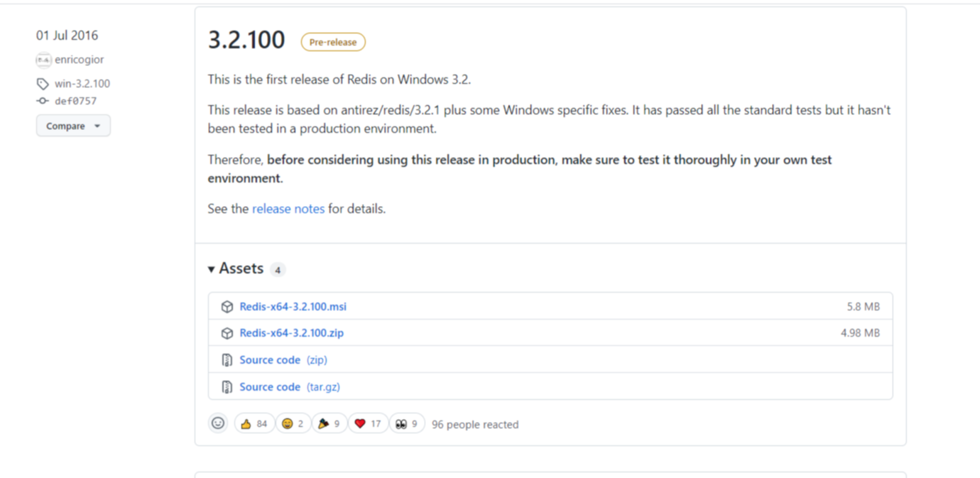Viewport: 980px width, 478px height.
Task: Collapse the Assets section triangle
Action: [x=212, y=269]
